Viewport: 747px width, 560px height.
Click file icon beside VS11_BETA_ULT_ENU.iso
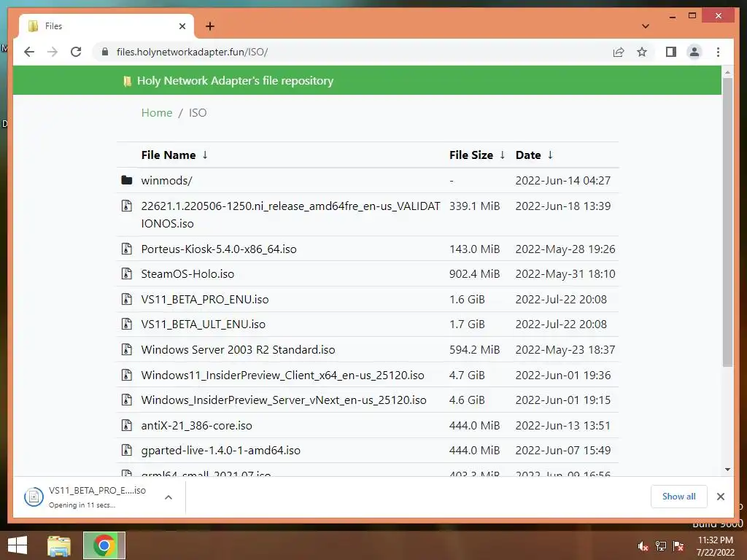pos(126,324)
